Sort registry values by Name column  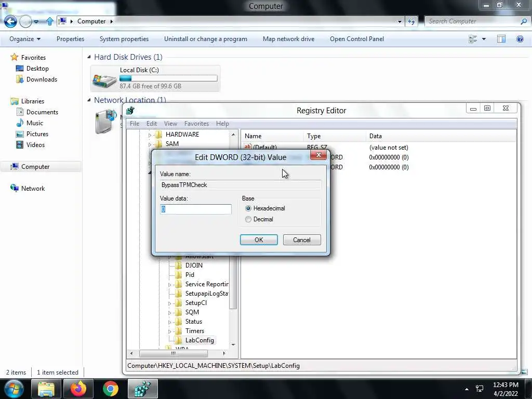coord(273,136)
